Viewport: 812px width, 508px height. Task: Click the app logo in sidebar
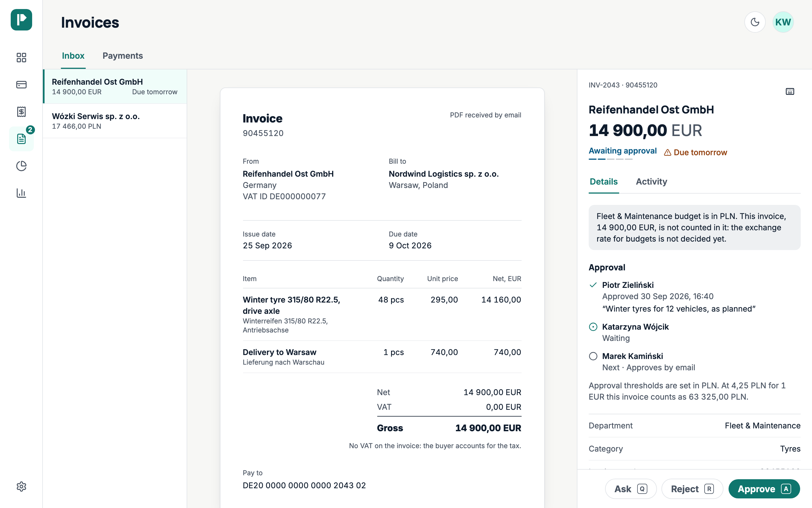(21, 20)
